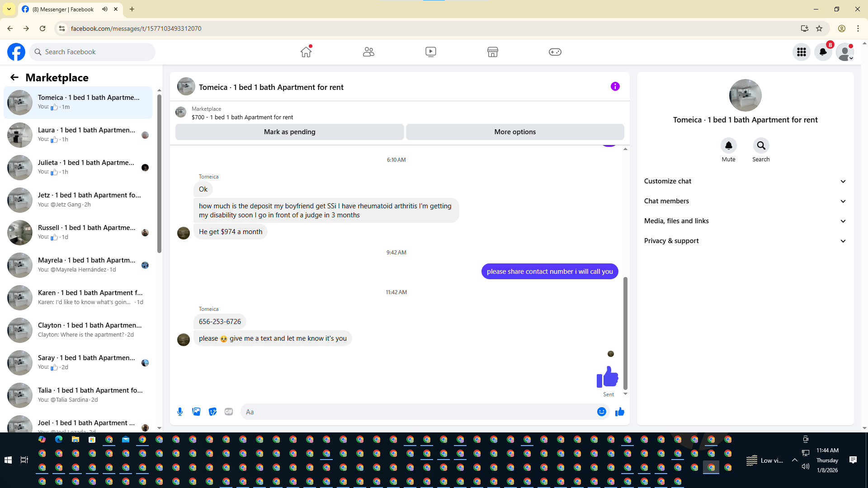Expand Media, files and links
This screenshot has width=868, height=488.
pyautogui.click(x=745, y=221)
